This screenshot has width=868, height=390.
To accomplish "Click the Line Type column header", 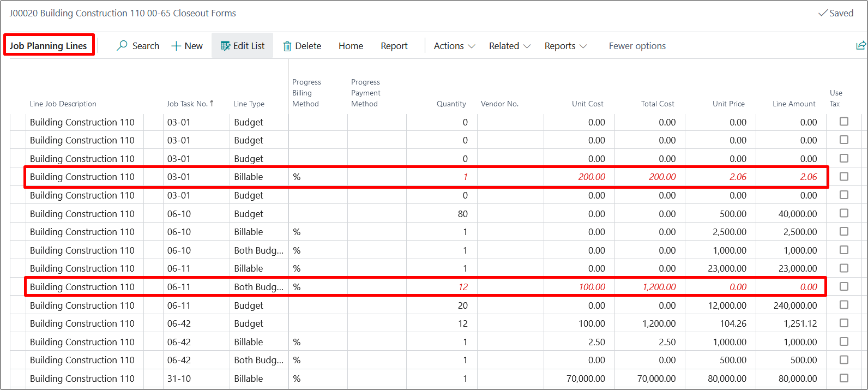I will pyautogui.click(x=249, y=104).
